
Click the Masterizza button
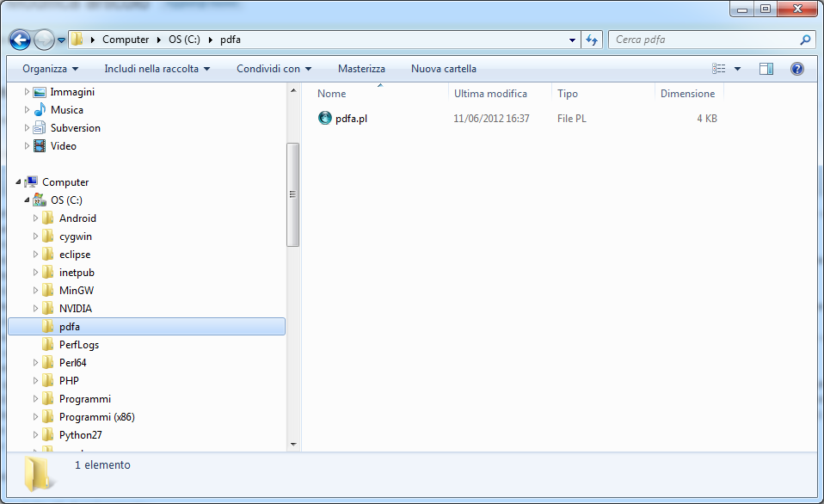361,69
